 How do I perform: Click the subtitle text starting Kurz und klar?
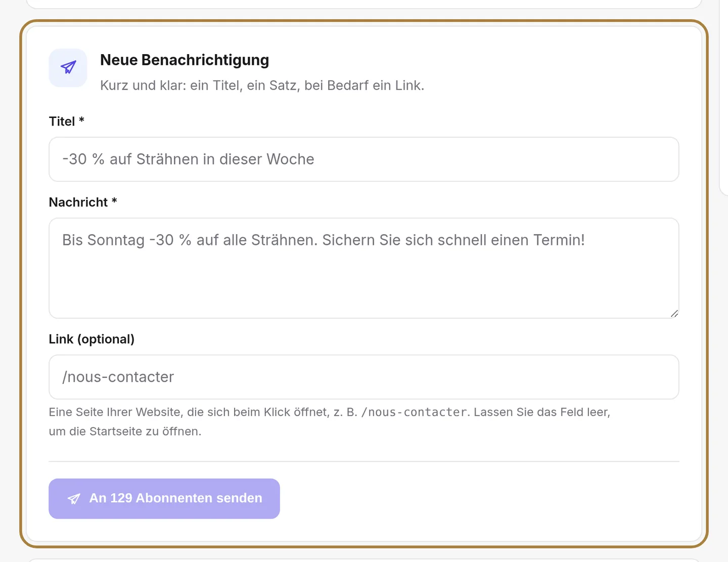click(x=262, y=85)
